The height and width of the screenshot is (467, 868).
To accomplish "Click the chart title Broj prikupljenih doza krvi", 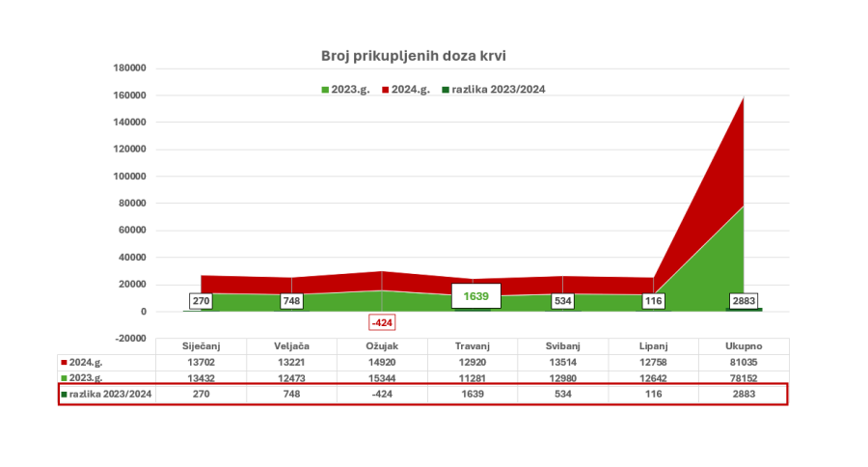I will pos(414,56).
